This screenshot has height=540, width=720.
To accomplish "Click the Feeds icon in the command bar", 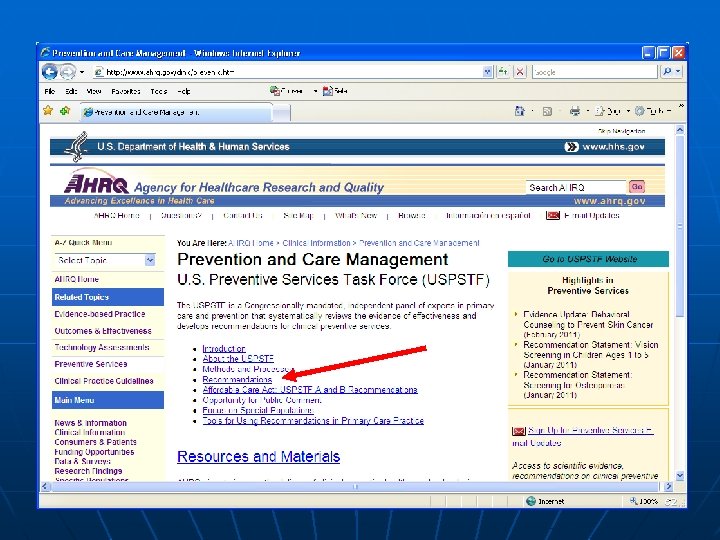I will coord(547,111).
